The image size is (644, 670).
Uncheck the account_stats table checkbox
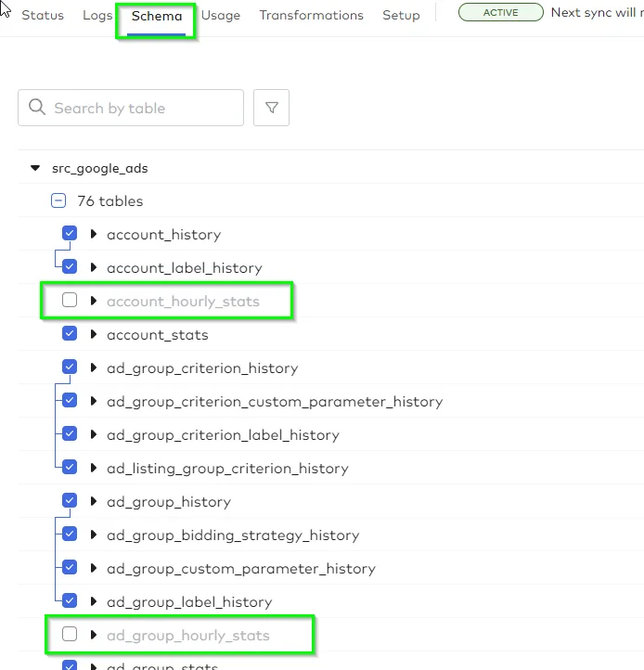[x=70, y=334]
